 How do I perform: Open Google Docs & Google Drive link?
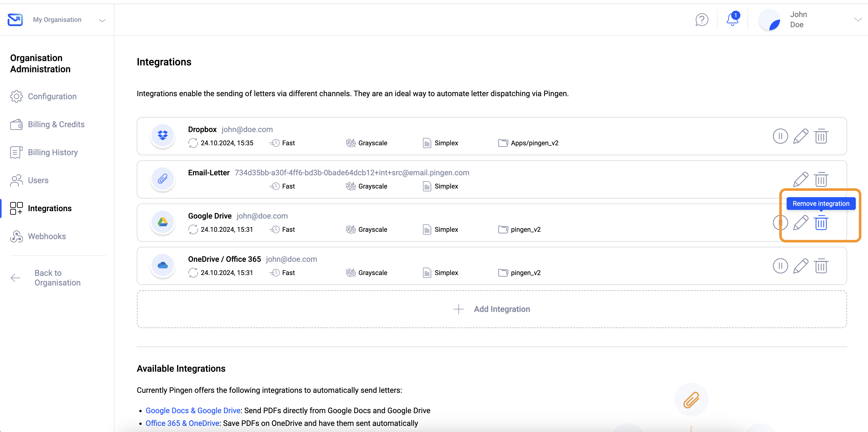pos(193,410)
